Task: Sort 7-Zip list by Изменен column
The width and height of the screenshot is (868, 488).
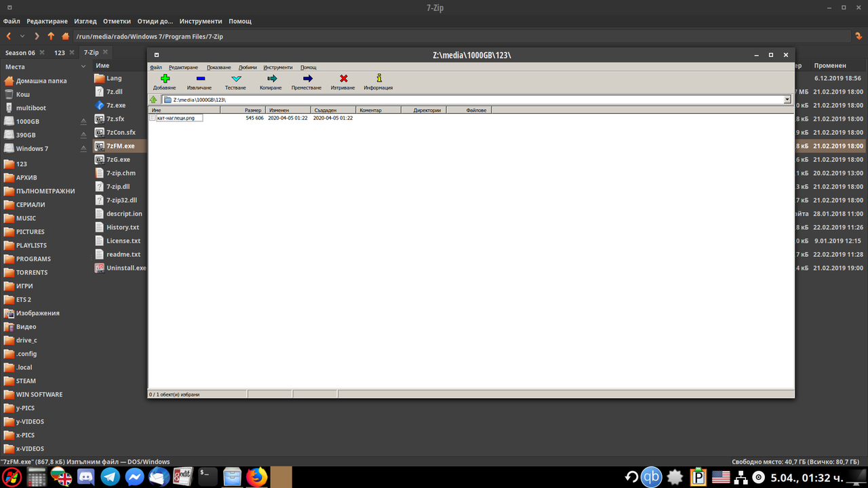Action: click(x=288, y=110)
